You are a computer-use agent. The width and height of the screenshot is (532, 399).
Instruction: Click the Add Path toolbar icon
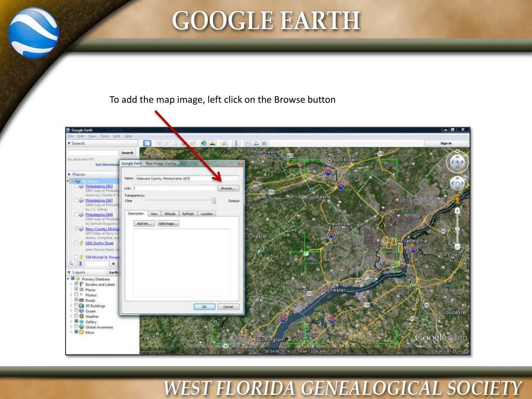pos(176,143)
